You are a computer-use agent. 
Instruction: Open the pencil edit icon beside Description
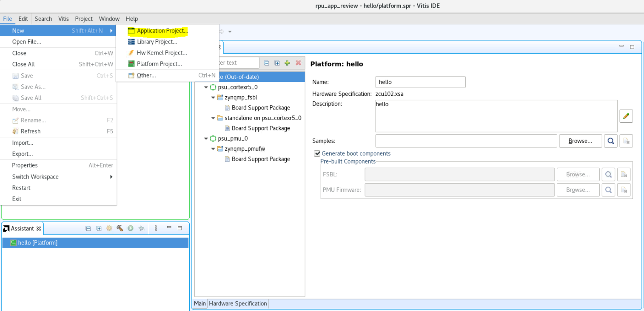[x=626, y=116]
